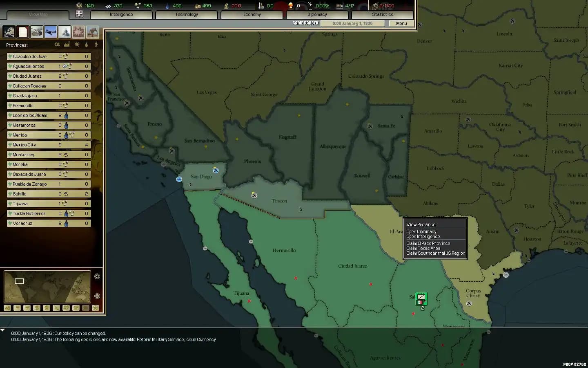Expand the minimap using the up arrow
The image size is (588, 368).
click(x=97, y=277)
